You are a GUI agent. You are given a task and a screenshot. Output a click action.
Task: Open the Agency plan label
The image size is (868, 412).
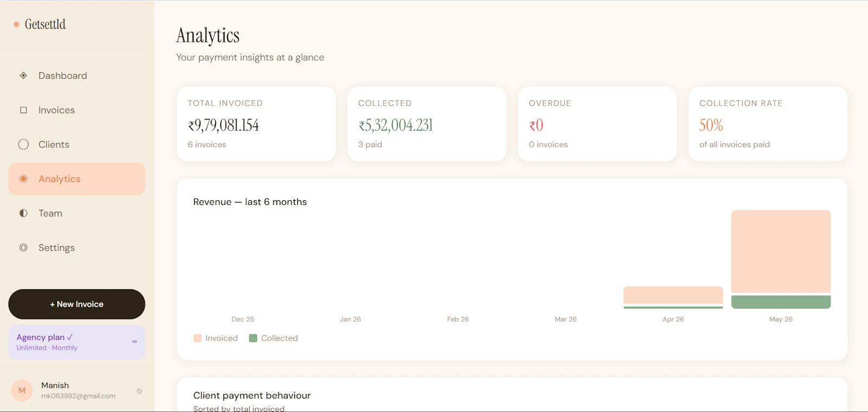[44, 337]
